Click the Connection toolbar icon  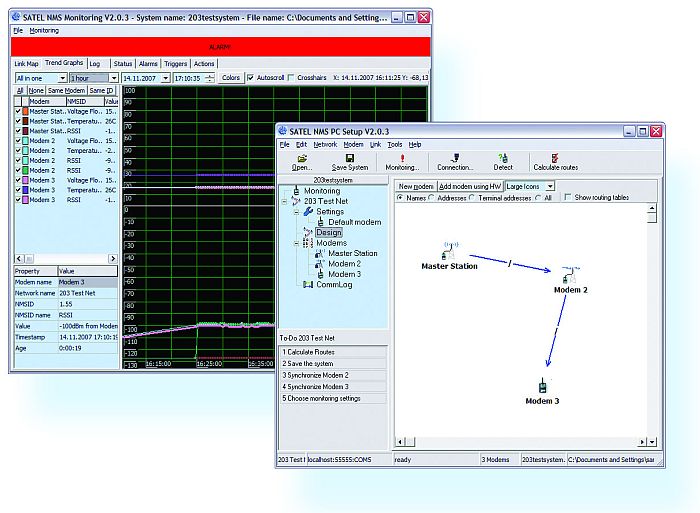(x=455, y=159)
